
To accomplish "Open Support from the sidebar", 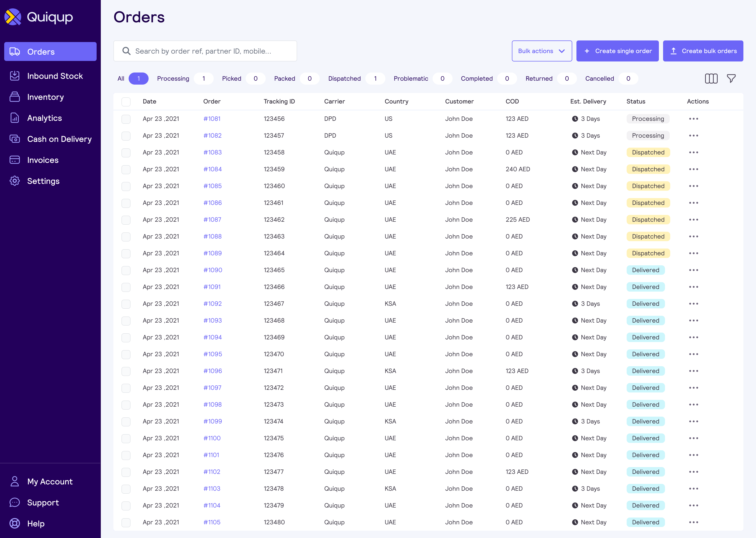I will [43, 503].
